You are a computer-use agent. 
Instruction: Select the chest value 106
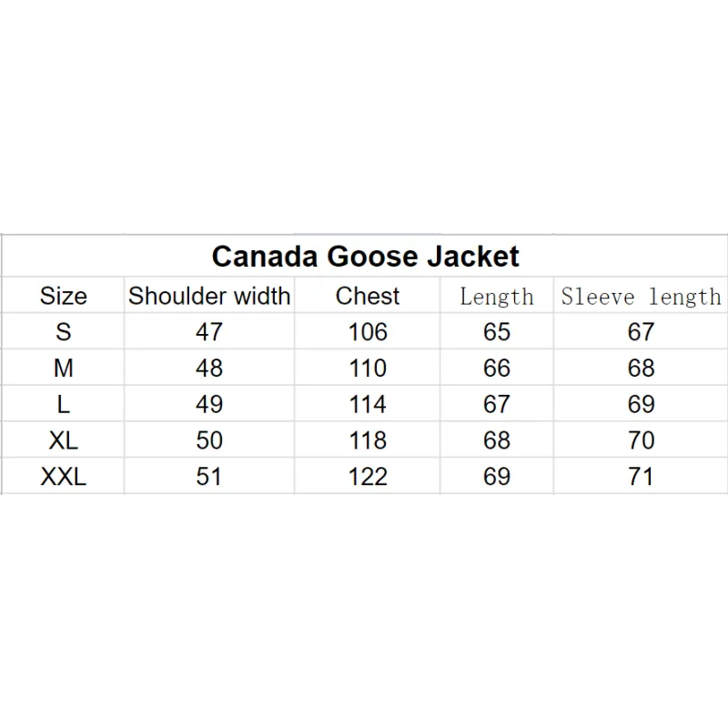[x=368, y=331]
